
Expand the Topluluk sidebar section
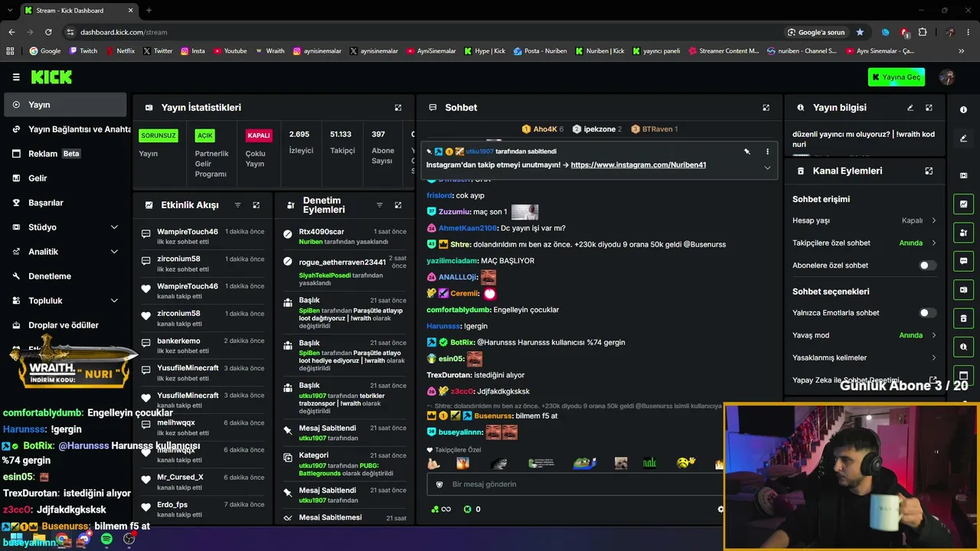point(114,301)
